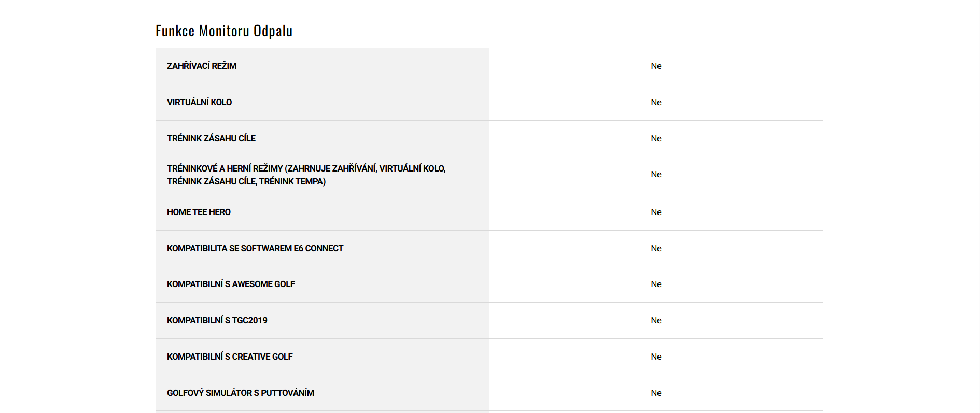Click the 'Home Tee Hero' row label
This screenshot has width=980, height=413.
[199, 212]
